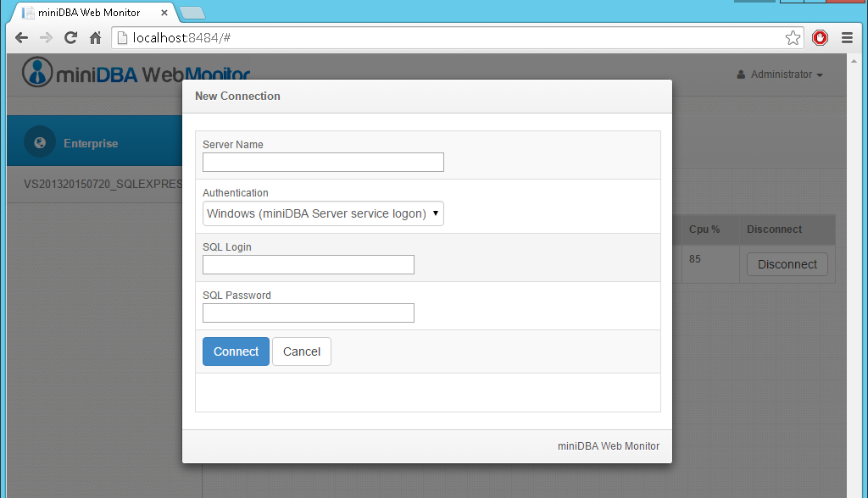Select the Enterprise sidebar item
The height and width of the screenshot is (498, 868).
pyautogui.click(x=94, y=141)
